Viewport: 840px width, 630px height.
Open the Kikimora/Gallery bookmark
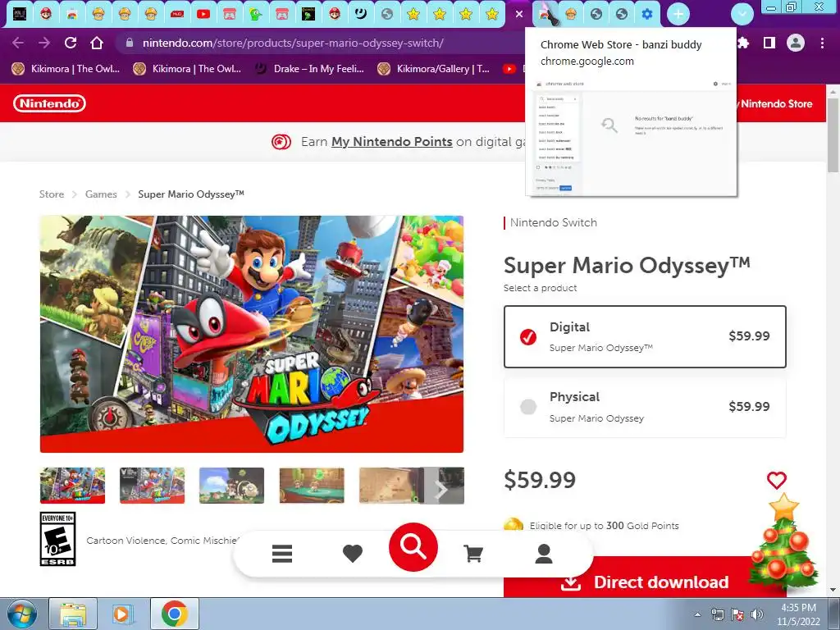pos(434,69)
